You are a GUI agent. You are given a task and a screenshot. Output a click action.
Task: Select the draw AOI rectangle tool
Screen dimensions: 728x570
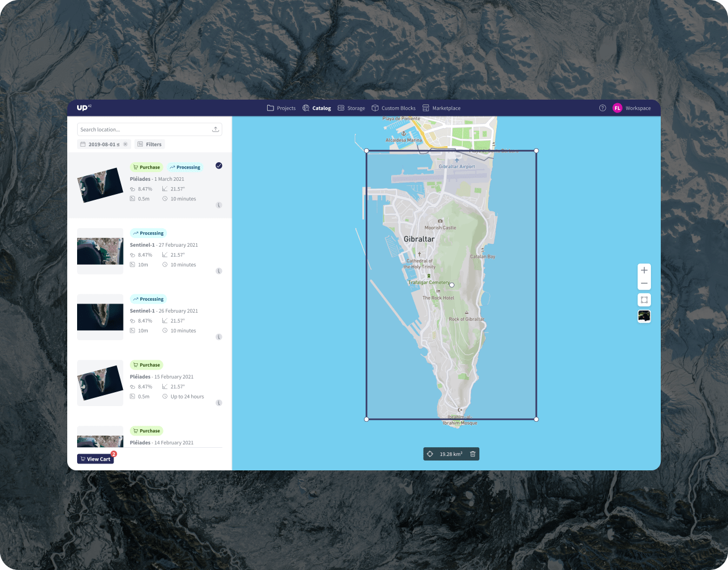click(644, 299)
